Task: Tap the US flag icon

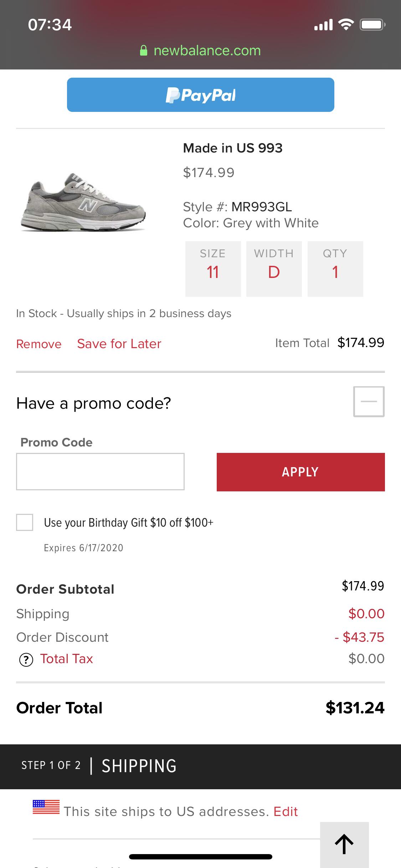Action: coord(46,807)
